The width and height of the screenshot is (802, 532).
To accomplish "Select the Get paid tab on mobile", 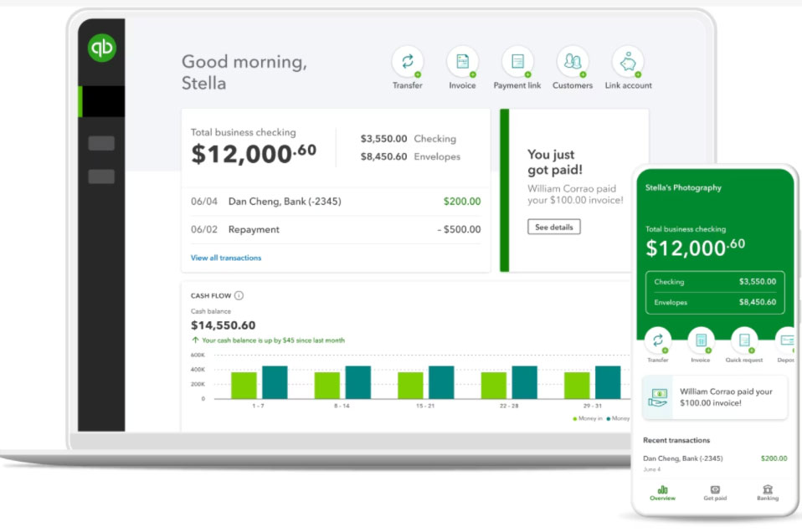I will (x=715, y=493).
